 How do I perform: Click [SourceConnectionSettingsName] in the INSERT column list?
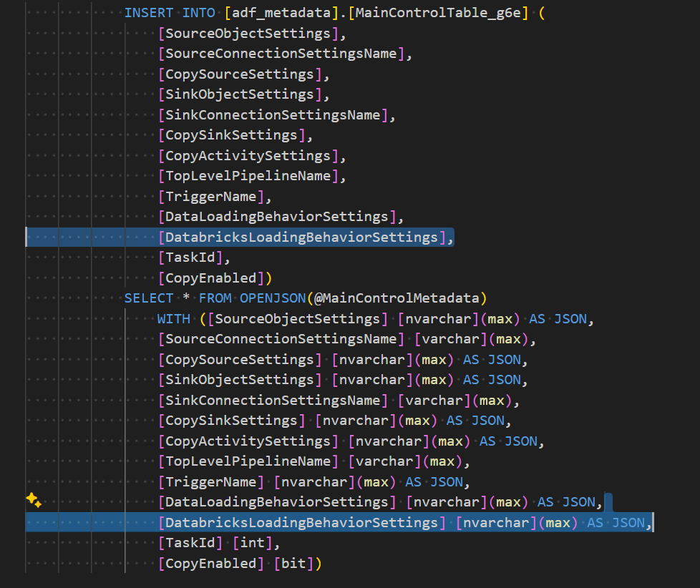coord(281,54)
